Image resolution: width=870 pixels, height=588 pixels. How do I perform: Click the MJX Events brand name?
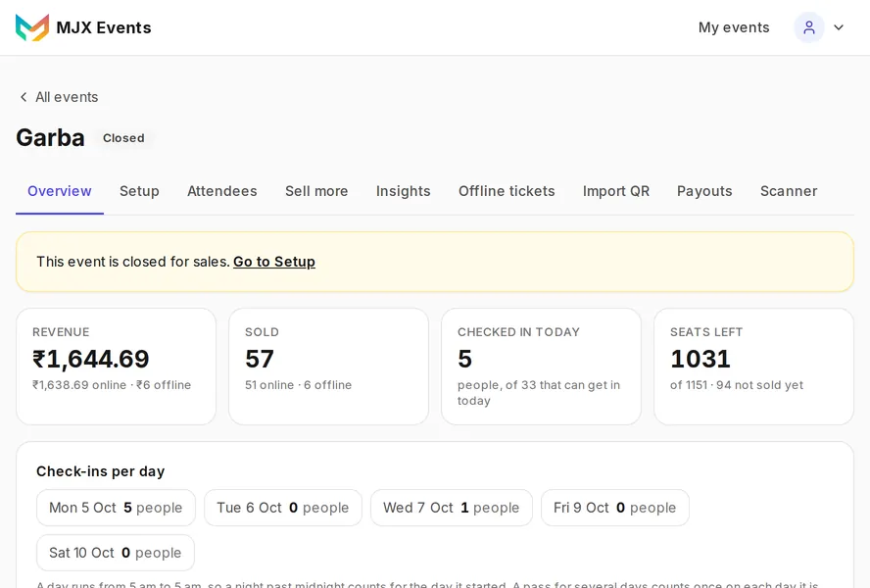(104, 27)
